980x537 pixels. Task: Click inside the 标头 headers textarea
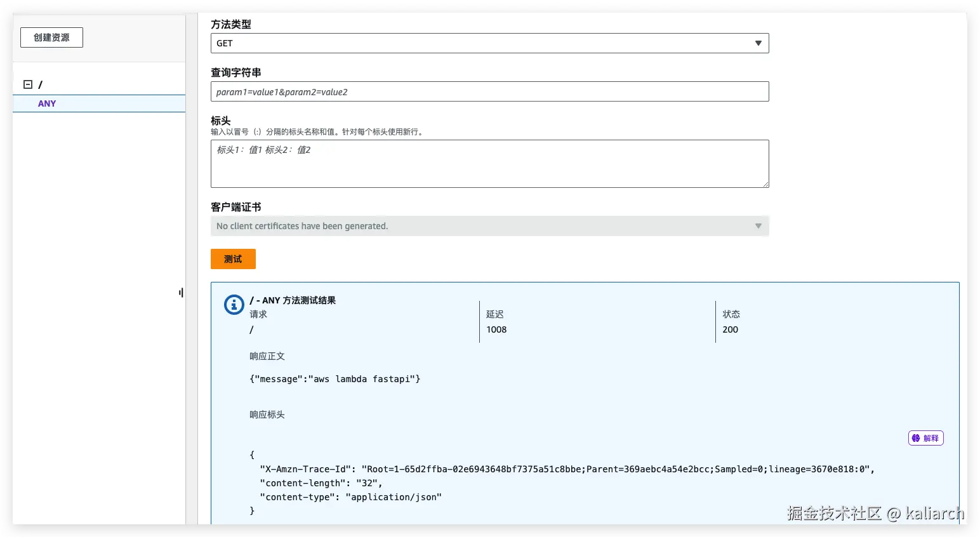(489, 164)
